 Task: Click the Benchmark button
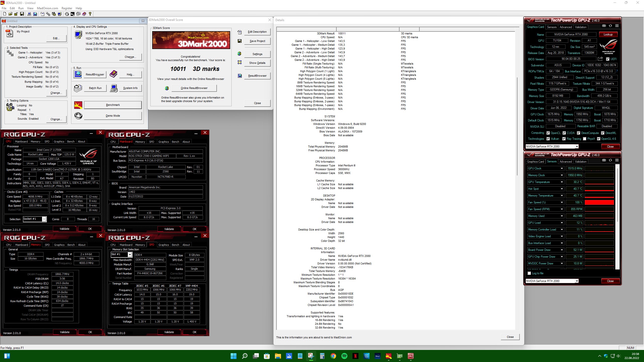tap(113, 105)
